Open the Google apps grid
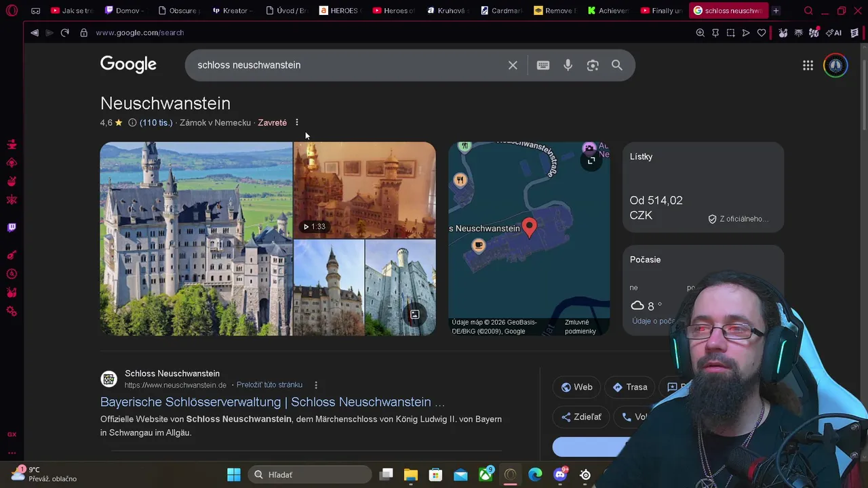The height and width of the screenshot is (488, 868). [808, 65]
